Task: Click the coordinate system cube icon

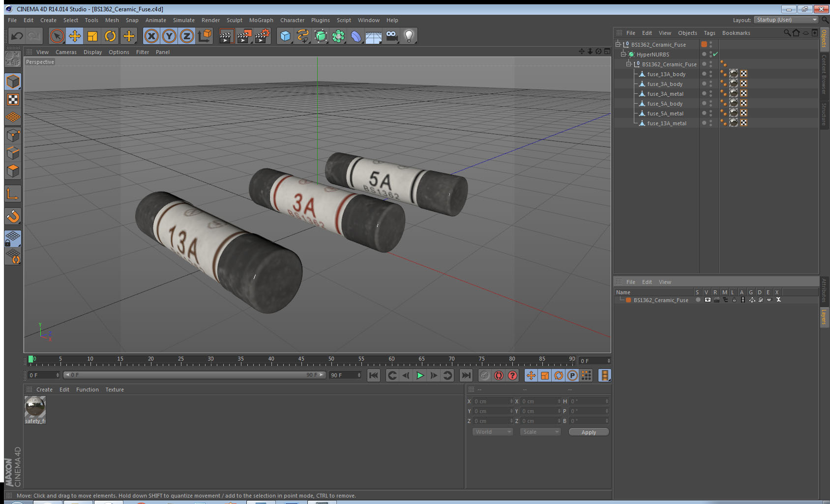Action: (205, 36)
